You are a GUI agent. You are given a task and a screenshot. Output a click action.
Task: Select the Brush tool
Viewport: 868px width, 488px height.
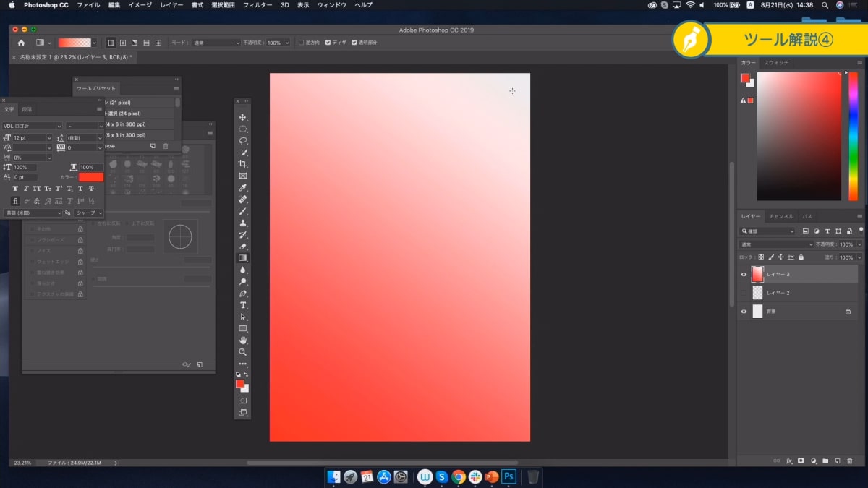[x=243, y=211]
